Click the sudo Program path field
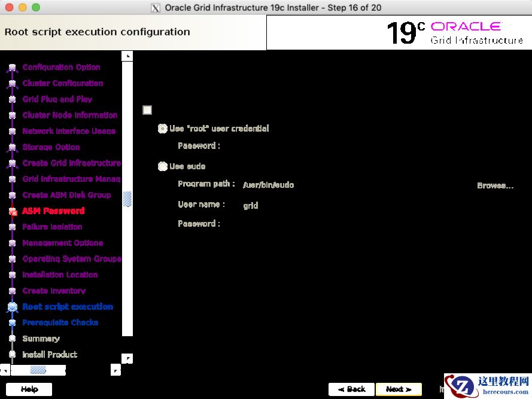This screenshot has width=532, height=399. pos(356,185)
